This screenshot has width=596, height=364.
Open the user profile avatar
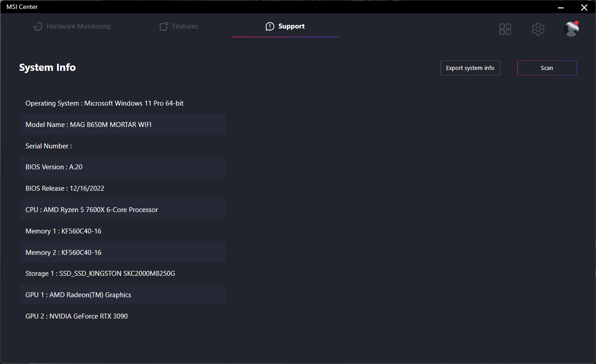(x=571, y=29)
